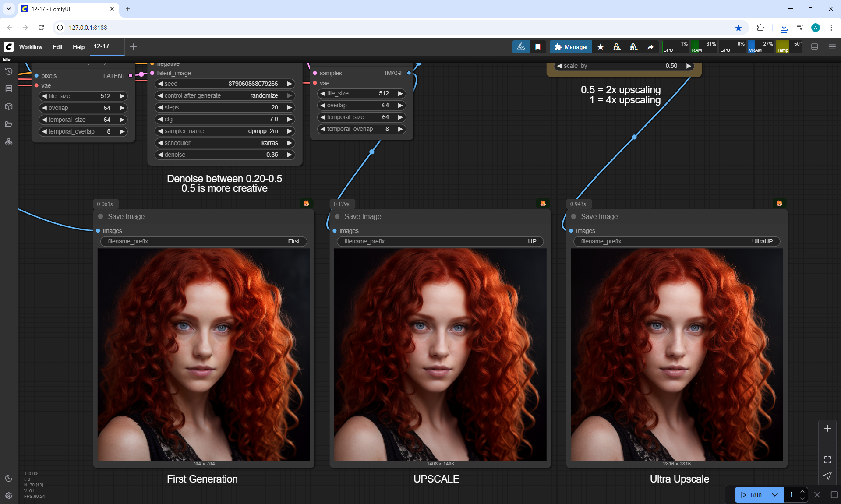This screenshot has width=841, height=504.
Task: Open the Run button dropdown arrow
Action: click(774, 495)
